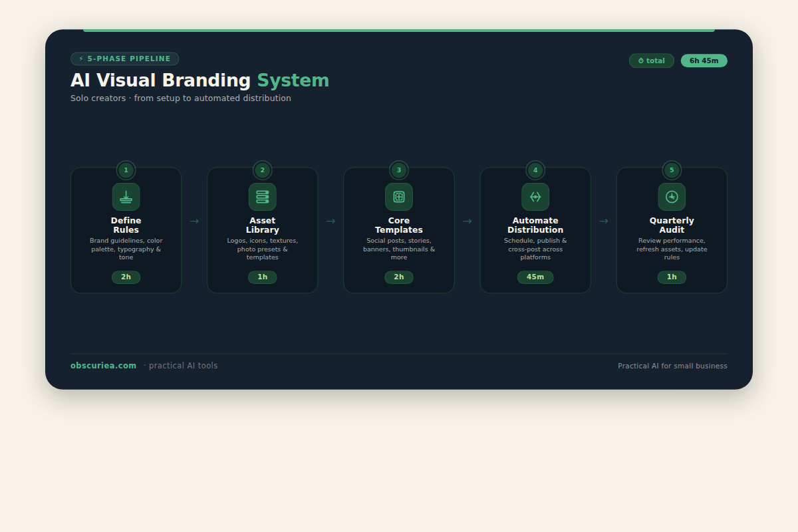Image resolution: width=798 pixels, height=532 pixels.
Task: Click the Logos, icons, textures description text
Action: point(263,249)
